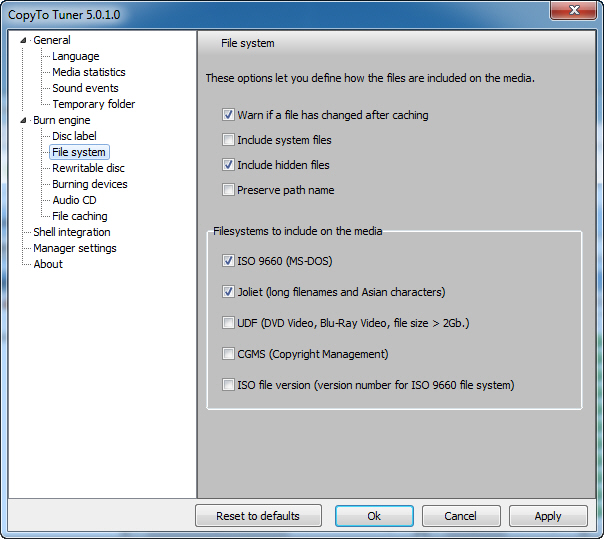604x539 pixels.
Task: Click Reset to defaults button
Action: tap(258, 516)
